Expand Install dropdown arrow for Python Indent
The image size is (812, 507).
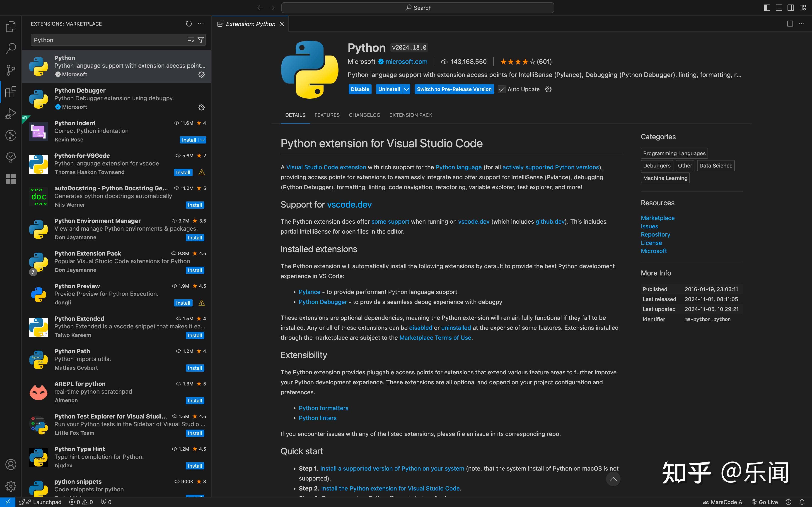(x=203, y=140)
